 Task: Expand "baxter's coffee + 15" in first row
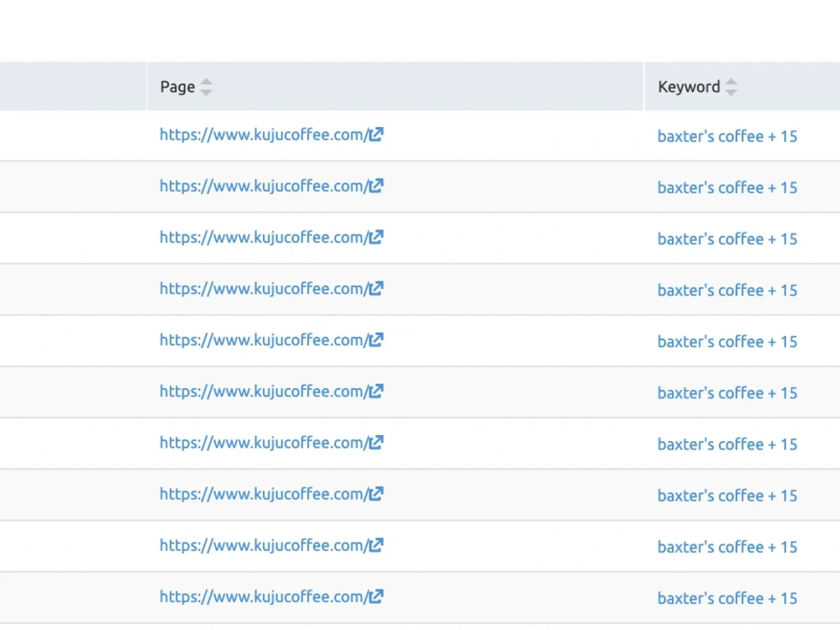click(x=727, y=136)
